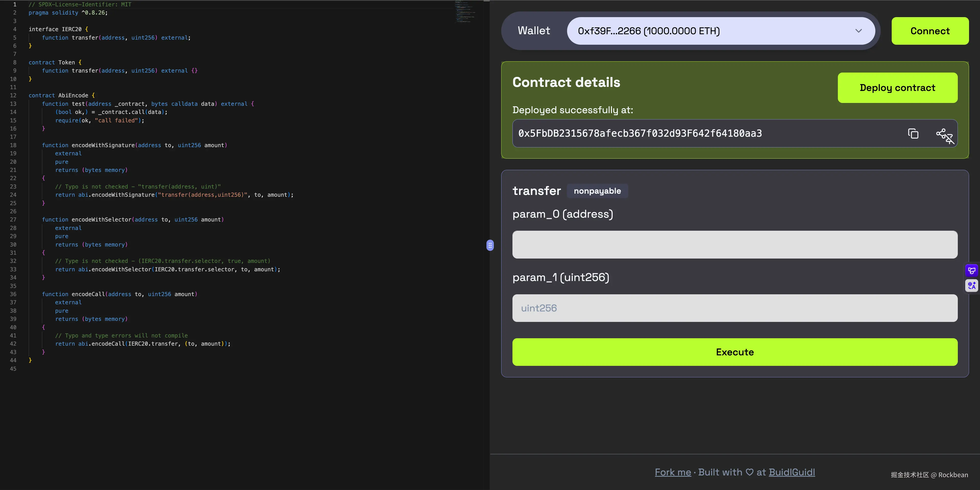The image size is (980, 490).
Task: Click the transfer function heading
Action: click(x=537, y=191)
